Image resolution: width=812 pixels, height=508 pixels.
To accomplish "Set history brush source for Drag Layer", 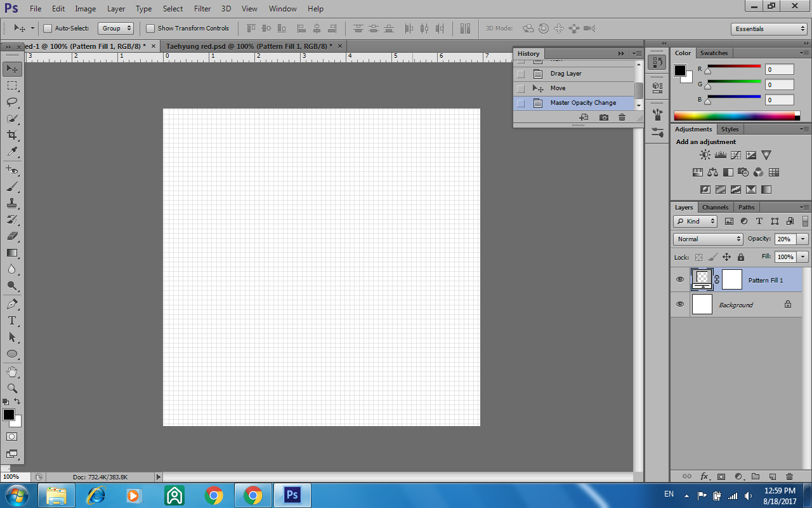I will (x=521, y=74).
